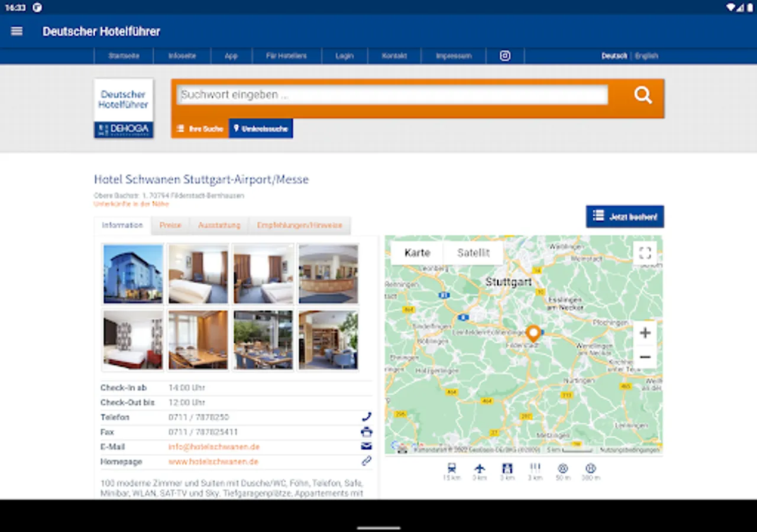
Task: Switch language to English
Action: click(x=646, y=56)
